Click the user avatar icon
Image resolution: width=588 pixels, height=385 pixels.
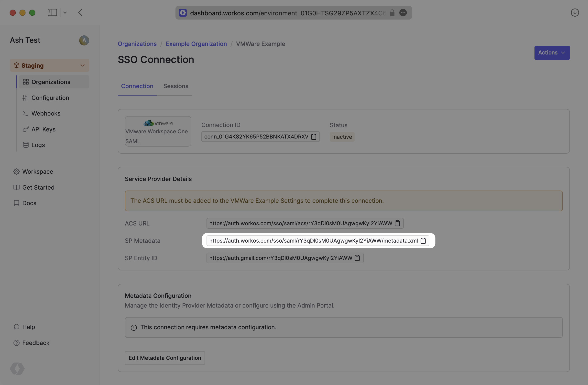tap(84, 40)
